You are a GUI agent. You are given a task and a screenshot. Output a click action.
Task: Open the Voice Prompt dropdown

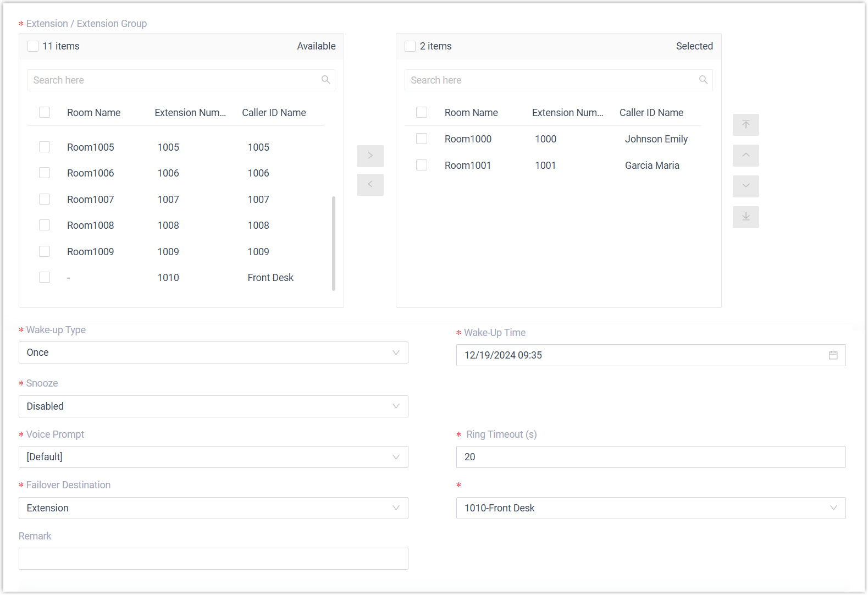pyautogui.click(x=213, y=457)
